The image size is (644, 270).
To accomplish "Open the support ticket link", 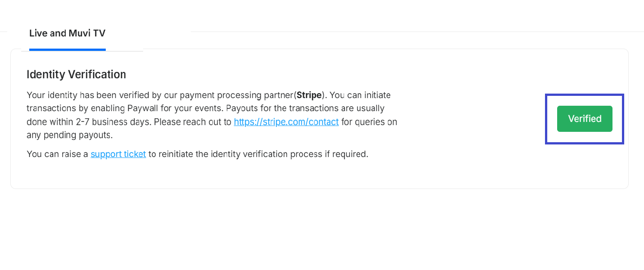I will (118, 154).
